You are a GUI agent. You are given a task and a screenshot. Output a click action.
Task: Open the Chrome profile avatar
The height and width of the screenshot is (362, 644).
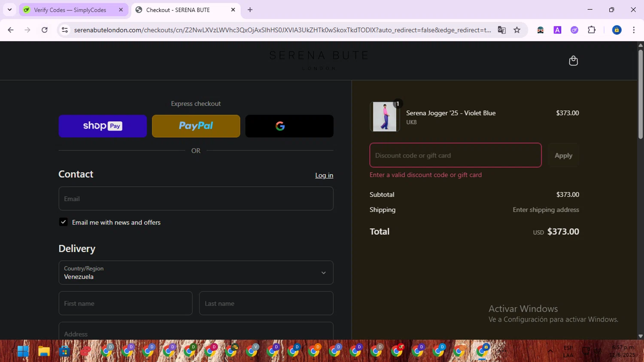(617, 30)
